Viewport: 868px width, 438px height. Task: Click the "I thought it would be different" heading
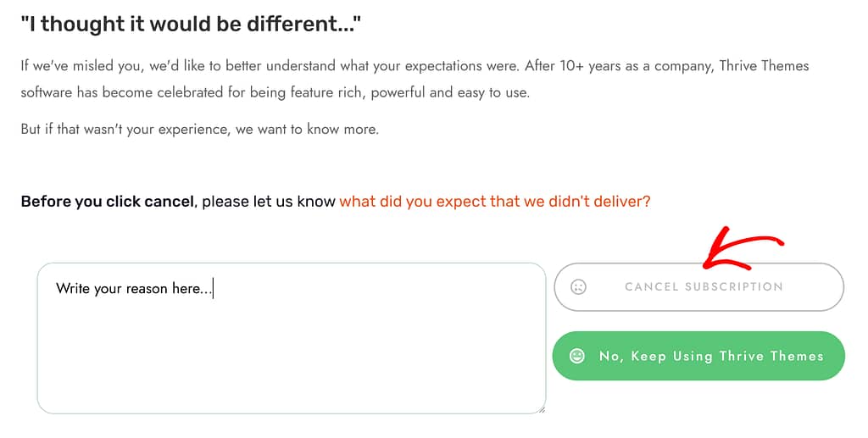(x=191, y=24)
